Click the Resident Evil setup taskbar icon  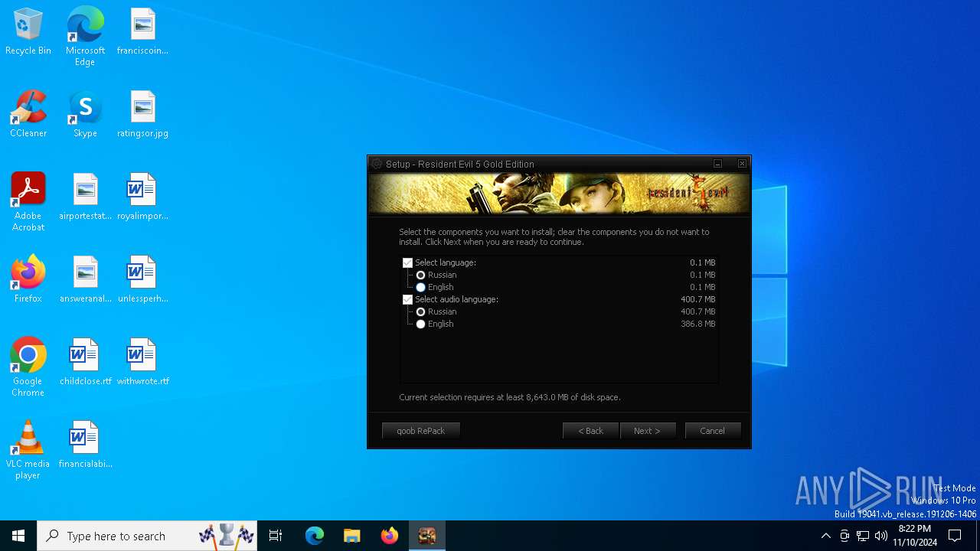[427, 536]
